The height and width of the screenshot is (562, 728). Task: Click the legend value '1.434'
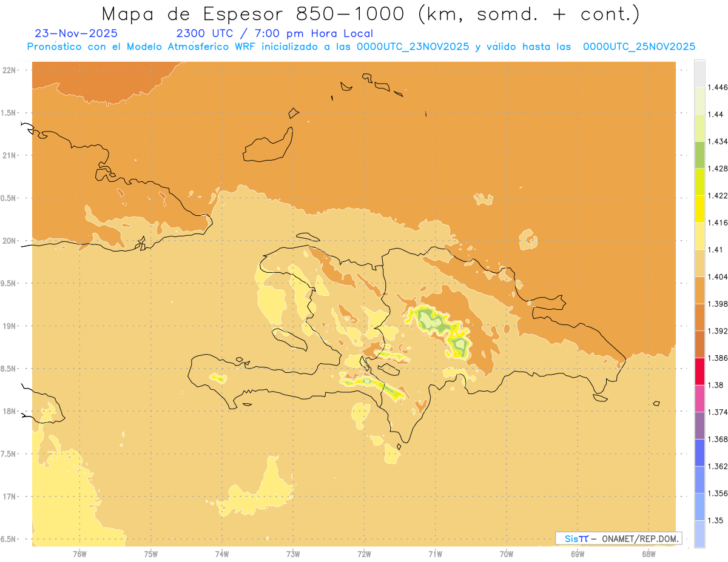click(718, 141)
